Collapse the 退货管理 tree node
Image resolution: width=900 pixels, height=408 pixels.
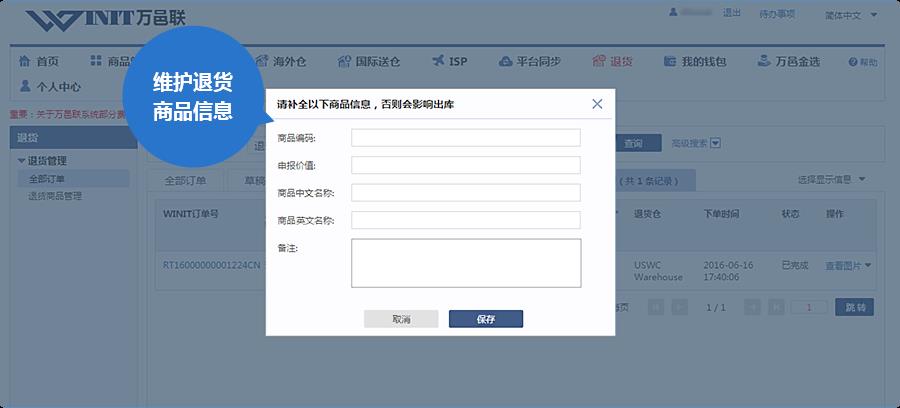pos(21,161)
